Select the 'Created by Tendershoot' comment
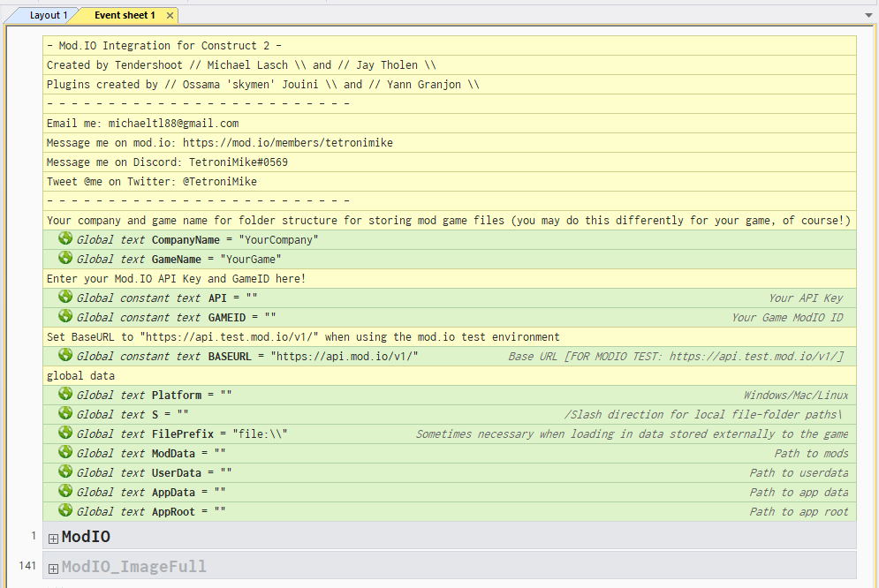879x588 pixels. (x=450, y=65)
